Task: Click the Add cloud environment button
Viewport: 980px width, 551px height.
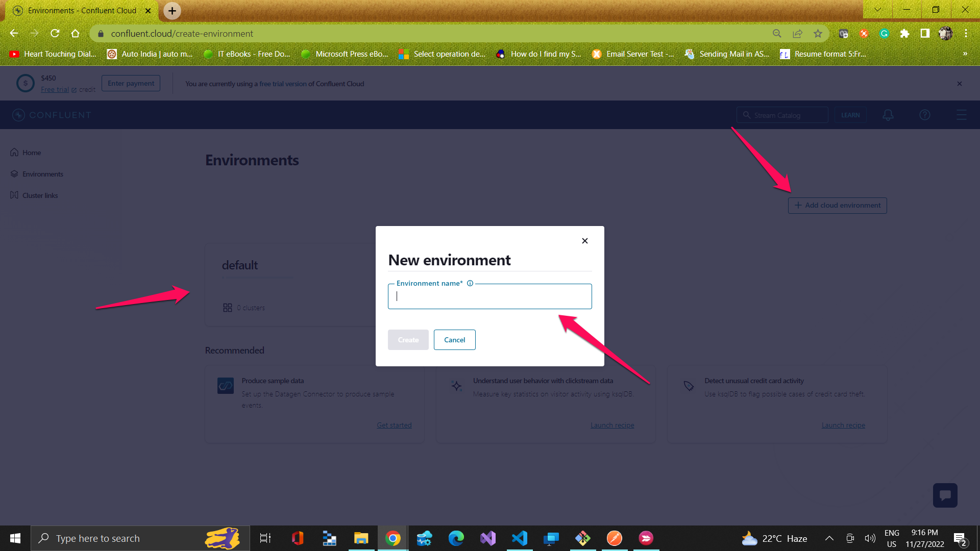Action: pyautogui.click(x=837, y=205)
